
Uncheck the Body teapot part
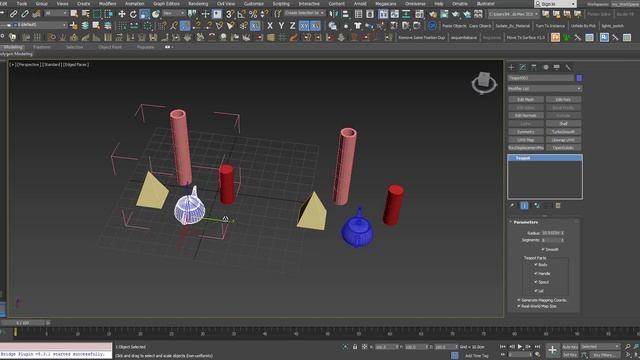point(536,264)
